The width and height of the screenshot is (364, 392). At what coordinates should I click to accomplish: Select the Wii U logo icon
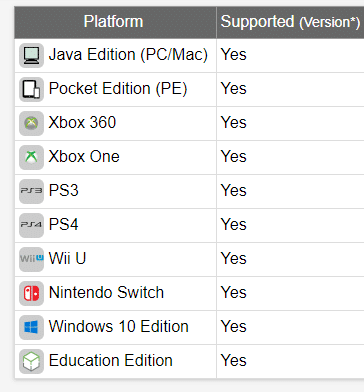point(31,259)
